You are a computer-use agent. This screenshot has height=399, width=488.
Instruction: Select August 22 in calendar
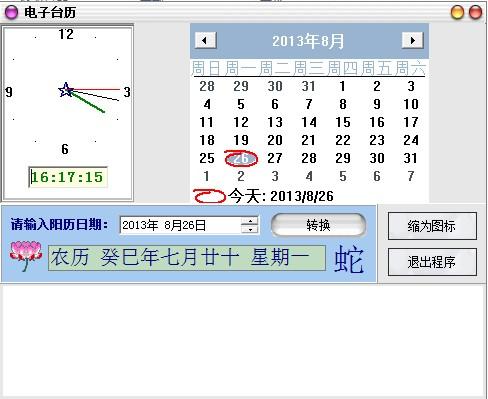point(343,140)
